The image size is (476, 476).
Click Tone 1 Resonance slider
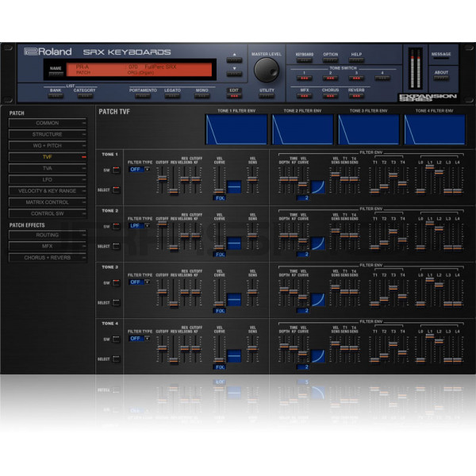coord(174,191)
